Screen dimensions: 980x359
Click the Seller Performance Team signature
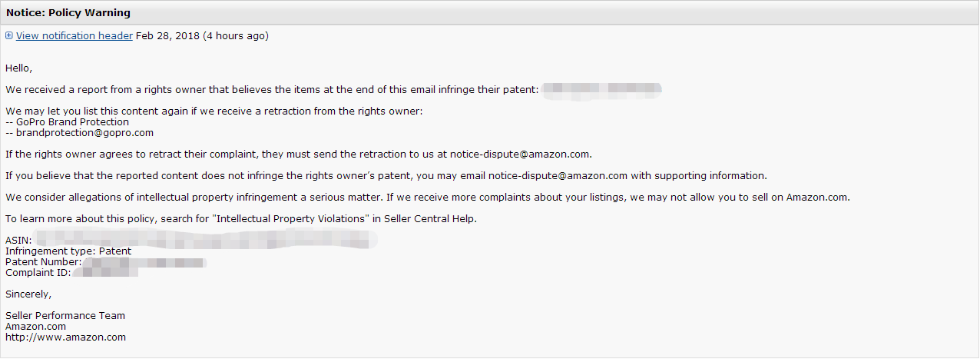[65, 315]
